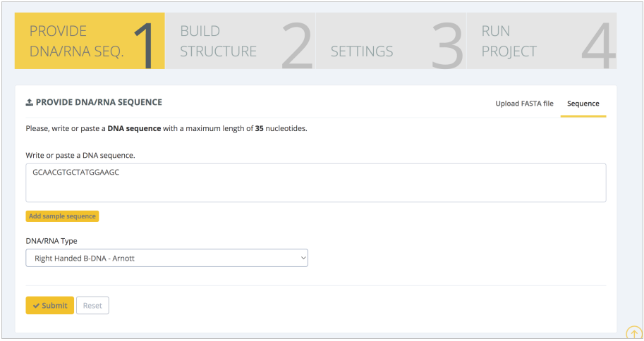
Task: Go to the Build Structure step
Action: [219, 42]
